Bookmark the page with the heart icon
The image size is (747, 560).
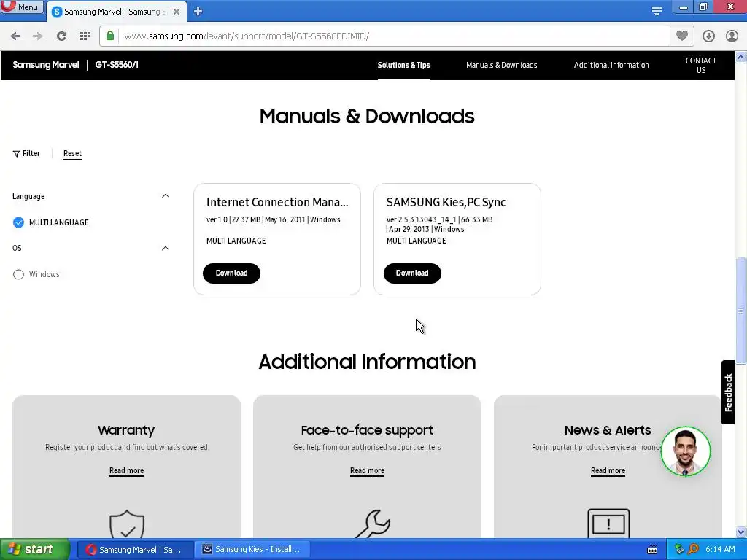point(682,36)
